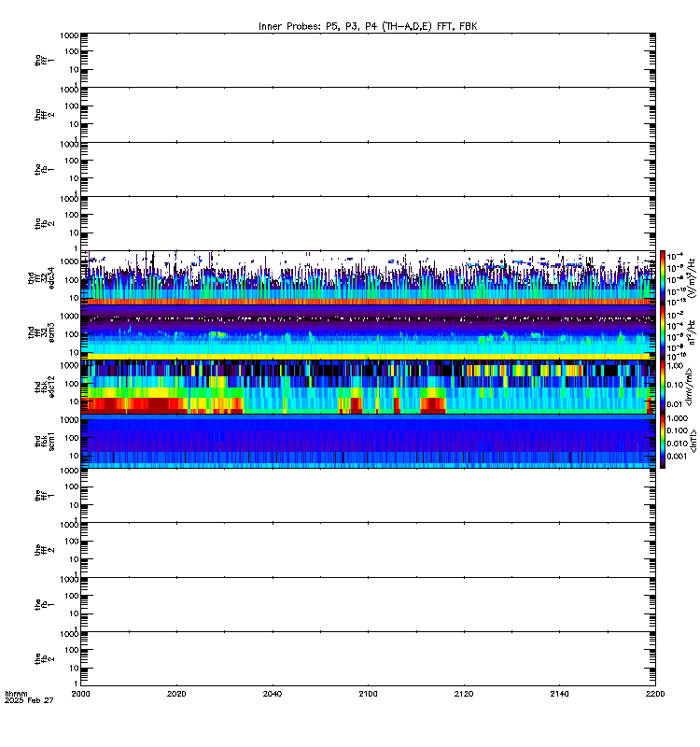
Task: Click the 'thd fff 32 scm3' axis label
Action: [41, 332]
